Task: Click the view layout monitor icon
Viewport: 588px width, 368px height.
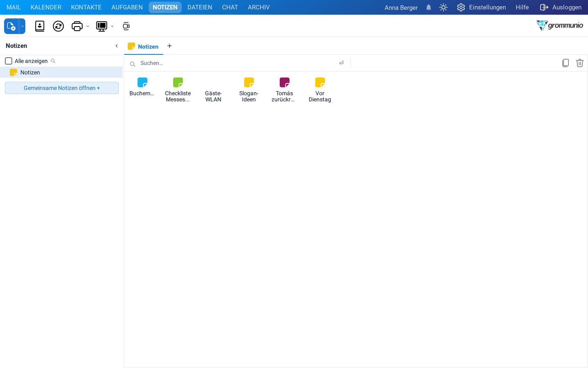Action: coord(102,26)
